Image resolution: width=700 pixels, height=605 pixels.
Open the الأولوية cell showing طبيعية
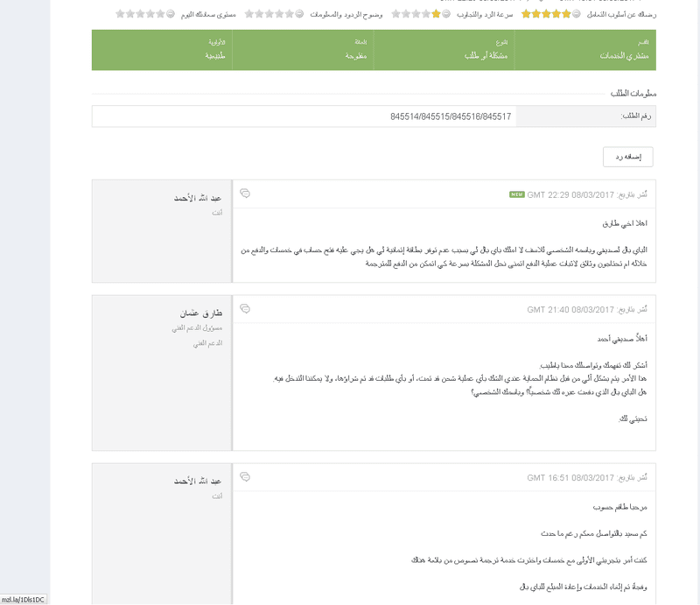click(162, 50)
